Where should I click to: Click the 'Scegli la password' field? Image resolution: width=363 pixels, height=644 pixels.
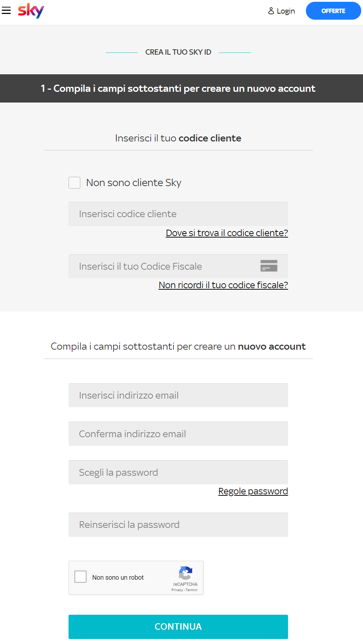point(178,472)
